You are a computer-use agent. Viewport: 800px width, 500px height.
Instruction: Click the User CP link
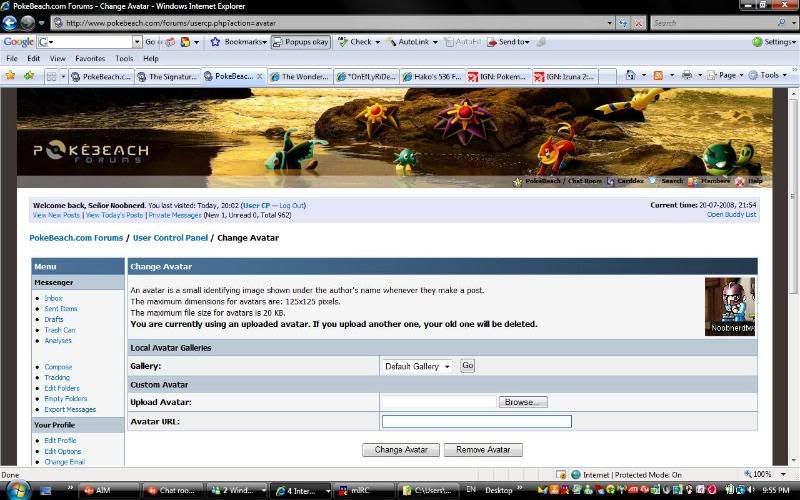257,206
